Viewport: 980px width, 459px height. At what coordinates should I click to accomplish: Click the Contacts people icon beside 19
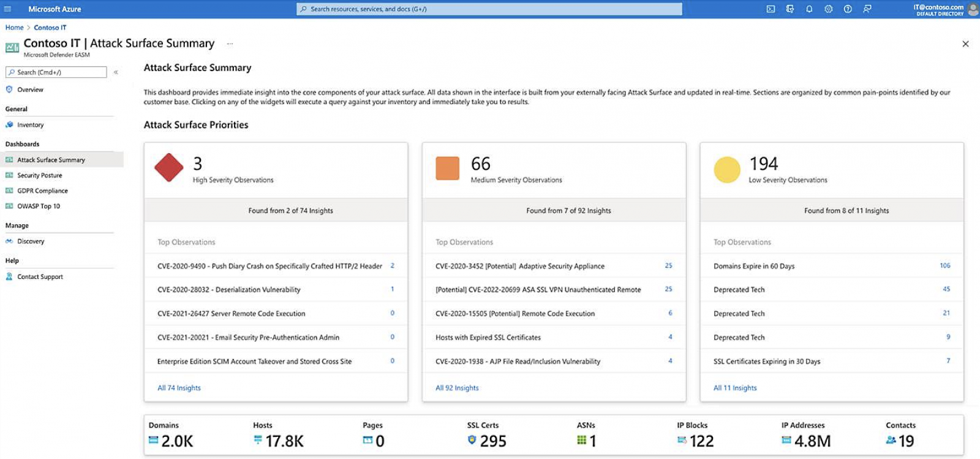pyautogui.click(x=891, y=440)
